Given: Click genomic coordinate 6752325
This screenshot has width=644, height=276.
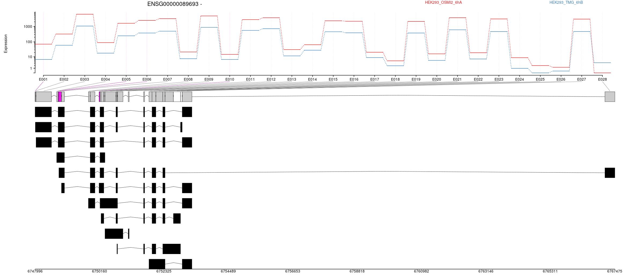Looking at the screenshot, I should 164,271.
